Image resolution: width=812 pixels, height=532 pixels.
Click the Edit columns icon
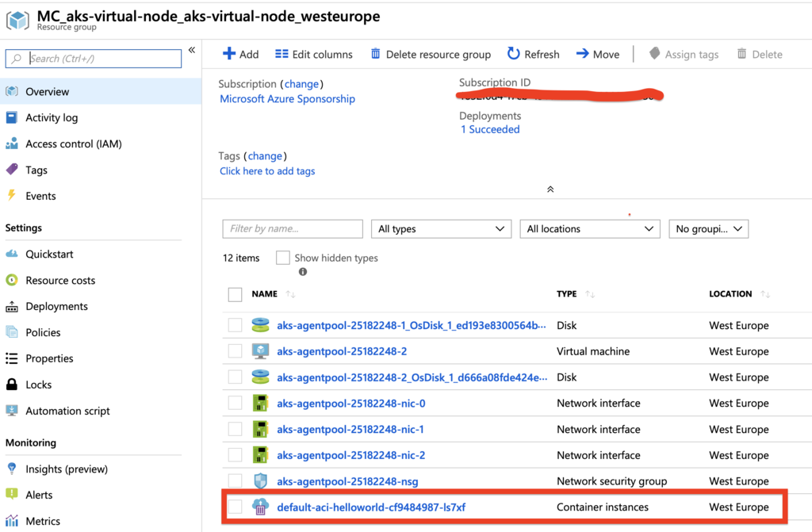coord(282,54)
